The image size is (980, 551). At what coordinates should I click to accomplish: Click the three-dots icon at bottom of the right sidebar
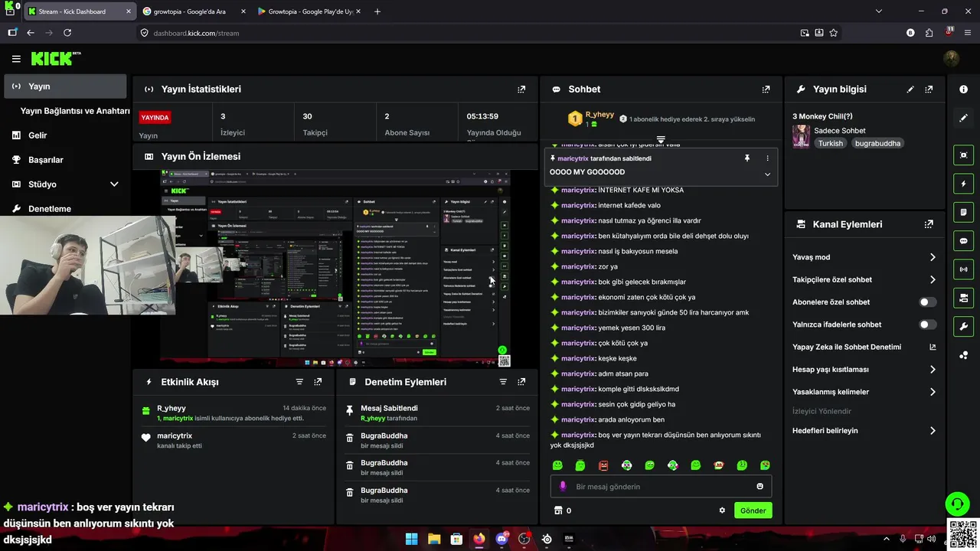(963, 354)
